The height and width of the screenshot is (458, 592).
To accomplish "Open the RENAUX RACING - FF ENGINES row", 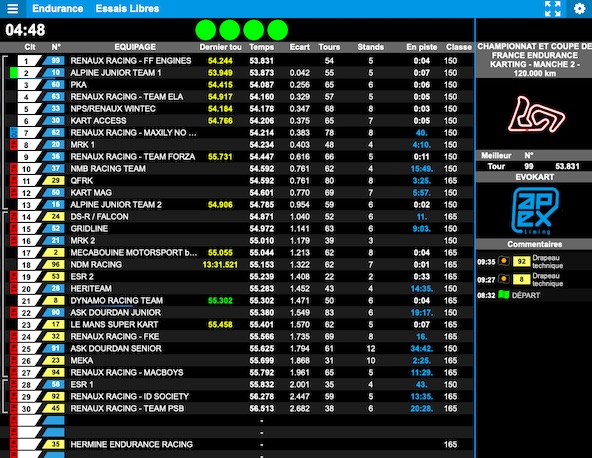I will [237, 60].
